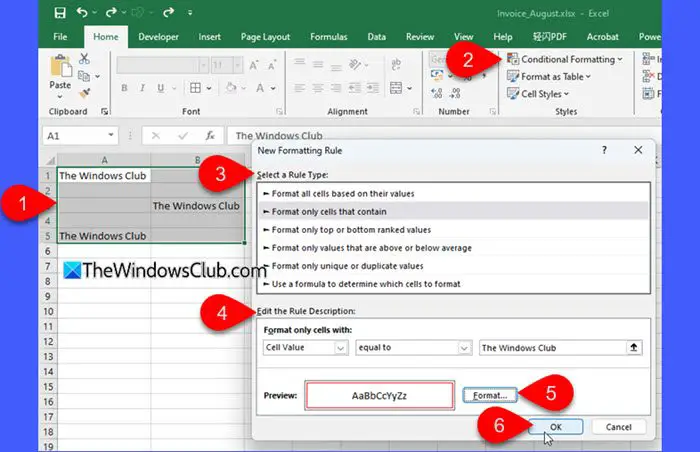The image size is (700, 452).
Task: Open the Clipboard group dialog launcher
Action: (x=104, y=111)
